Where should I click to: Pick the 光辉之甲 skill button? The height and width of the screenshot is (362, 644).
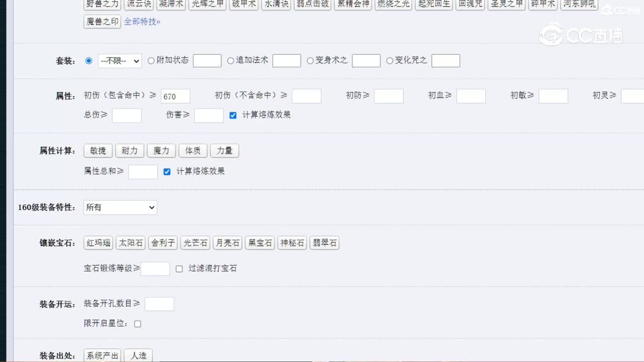coord(207,5)
